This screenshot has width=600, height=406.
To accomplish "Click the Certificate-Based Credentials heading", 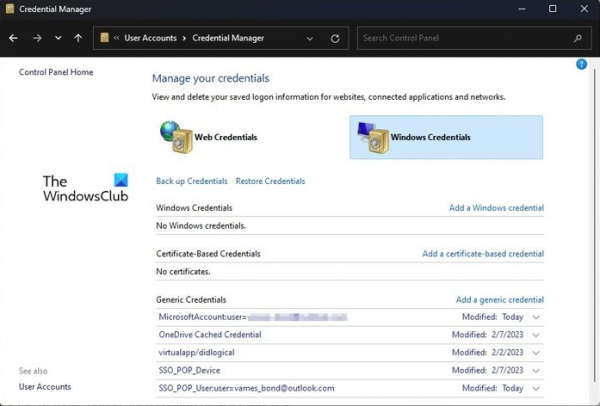I will [208, 254].
